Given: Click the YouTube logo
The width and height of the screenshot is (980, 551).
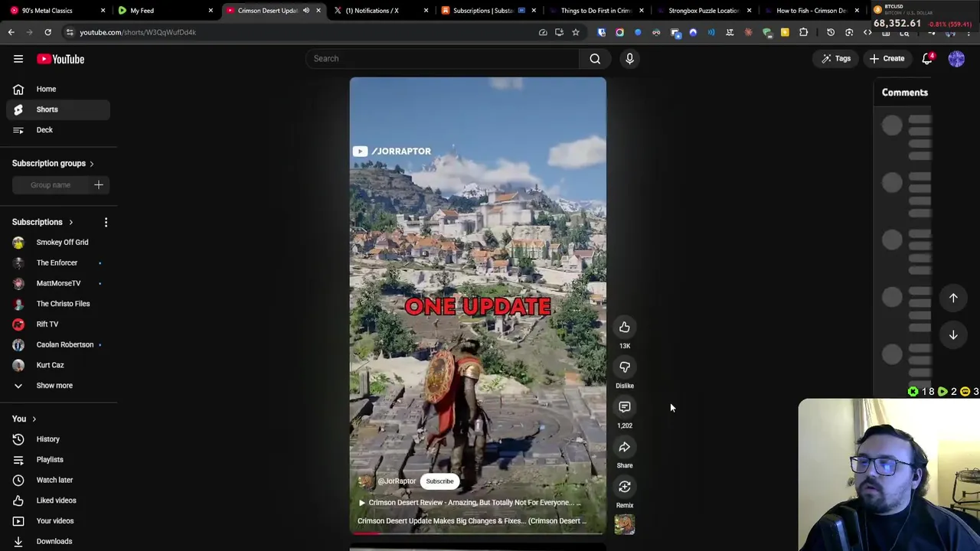Looking at the screenshot, I should [x=60, y=59].
